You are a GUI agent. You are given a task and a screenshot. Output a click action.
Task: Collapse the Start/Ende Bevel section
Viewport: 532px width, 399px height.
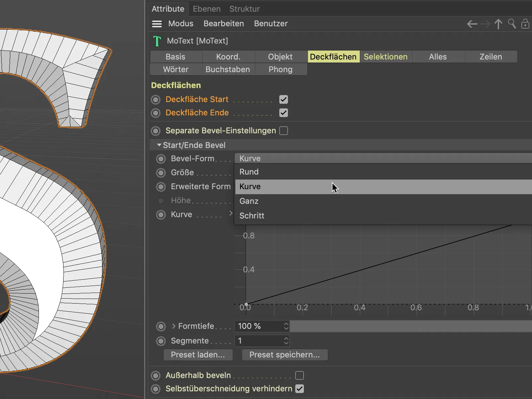(x=159, y=145)
